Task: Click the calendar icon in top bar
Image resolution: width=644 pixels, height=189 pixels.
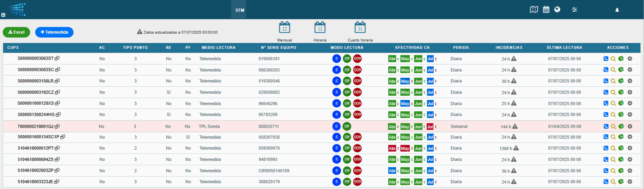Action: (x=546, y=10)
